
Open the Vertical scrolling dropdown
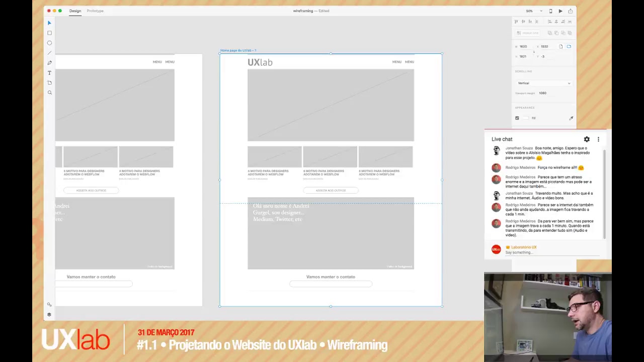click(x=543, y=83)
